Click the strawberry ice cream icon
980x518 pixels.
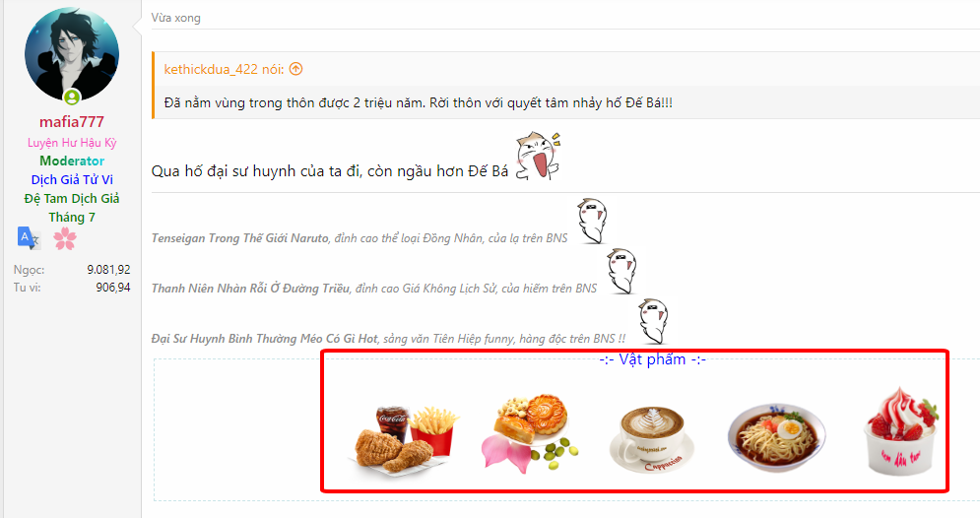coord(900,431)
